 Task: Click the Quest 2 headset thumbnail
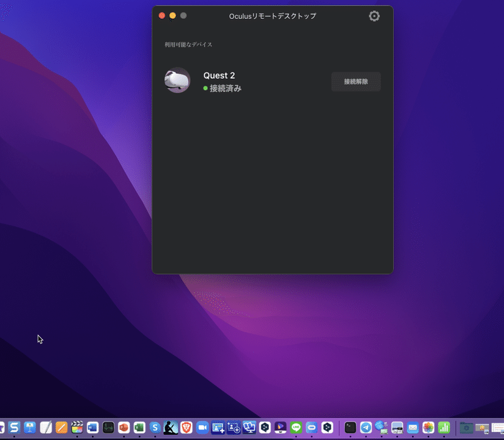177,80
